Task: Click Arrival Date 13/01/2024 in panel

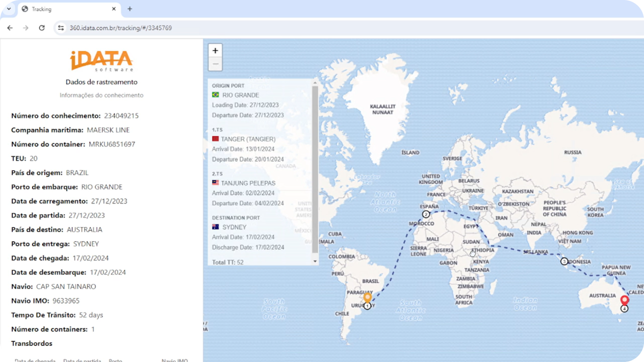Action: click(243, 149)
